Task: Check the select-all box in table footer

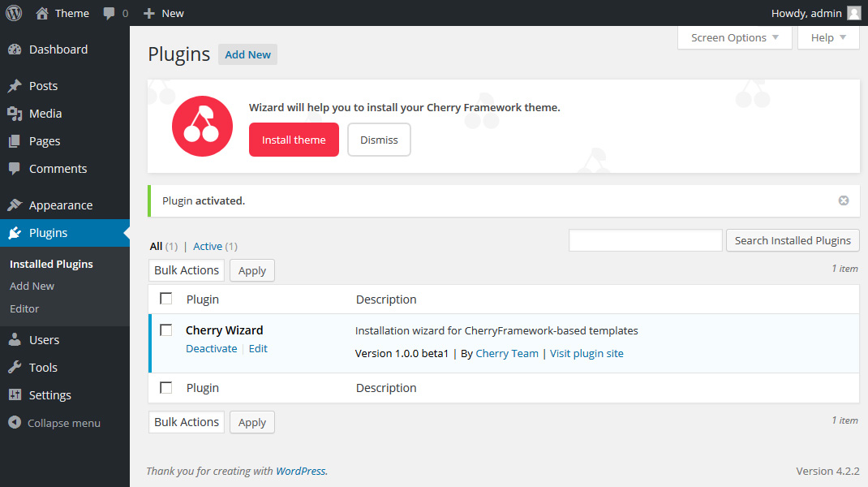Action: 166,387
